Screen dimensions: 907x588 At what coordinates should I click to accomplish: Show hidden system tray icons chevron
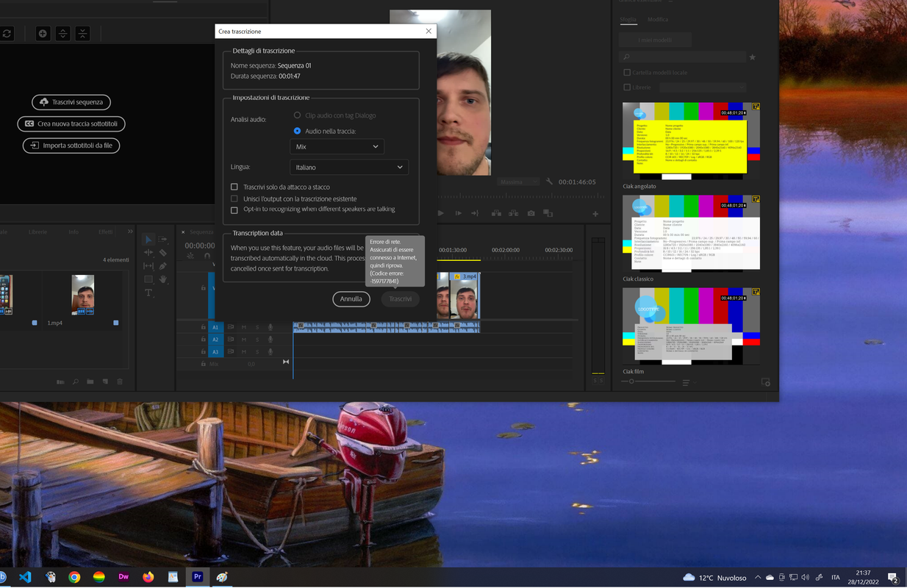click(x=757, y=578)
